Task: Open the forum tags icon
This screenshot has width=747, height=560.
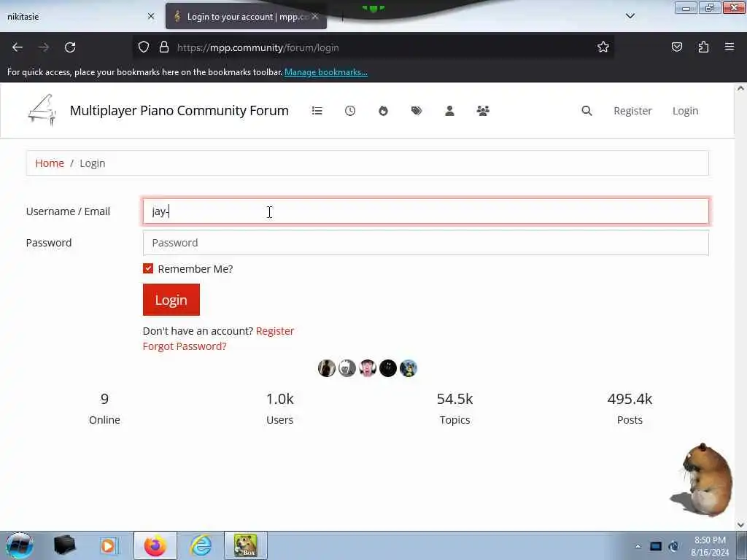Action: pyautogui.click(x=417, y=111)
